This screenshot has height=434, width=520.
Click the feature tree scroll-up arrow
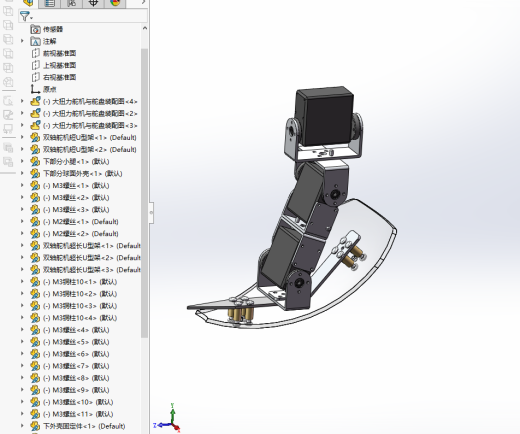tap(144, 28)
